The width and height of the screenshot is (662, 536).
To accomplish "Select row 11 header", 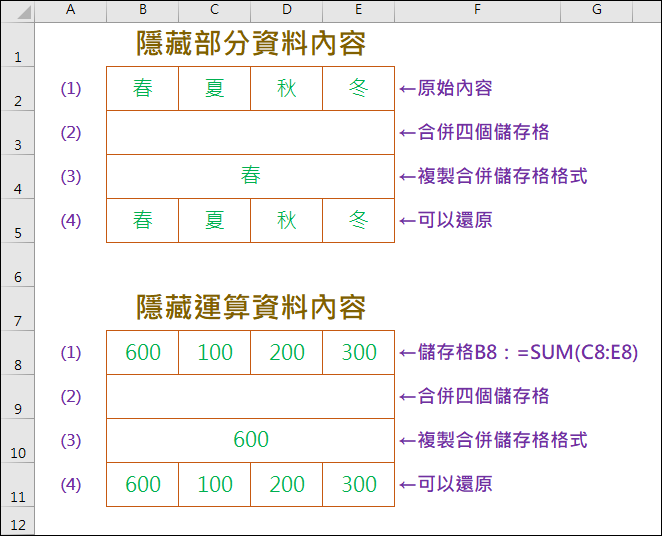I will tap(18, 485).
